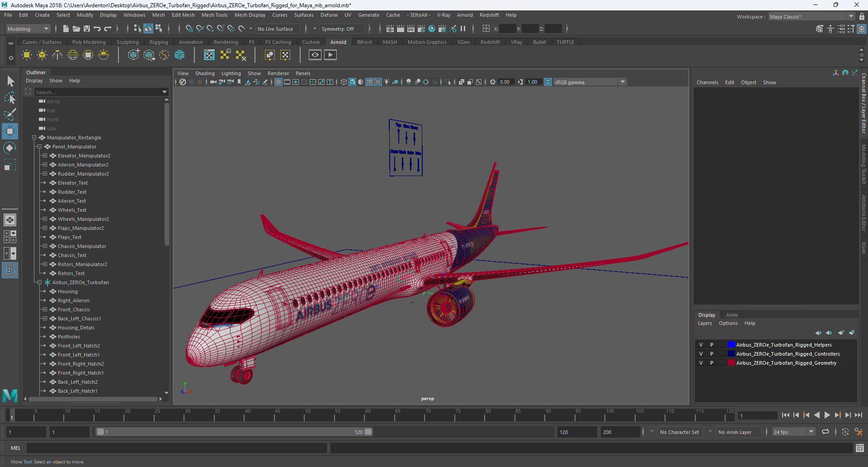
Task: Change the Helpers layer blue color swatch
Action: 731,345
